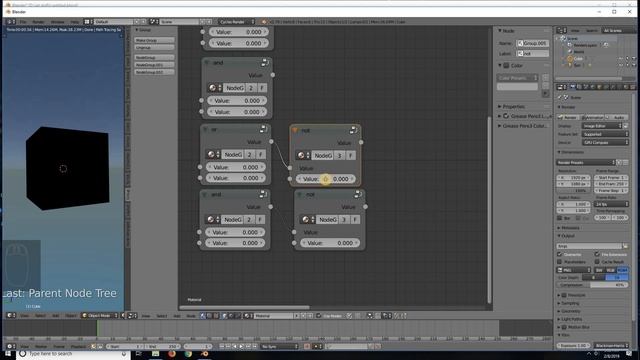640x360 pixels.
Task: Toggle Overwrite checkbox in Output
Action: coord(560,254)
